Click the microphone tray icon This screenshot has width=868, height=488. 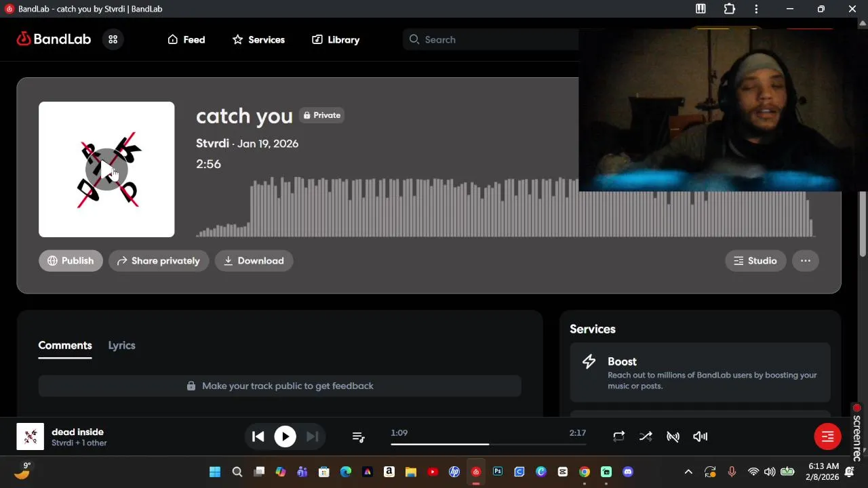pos(732,472)
